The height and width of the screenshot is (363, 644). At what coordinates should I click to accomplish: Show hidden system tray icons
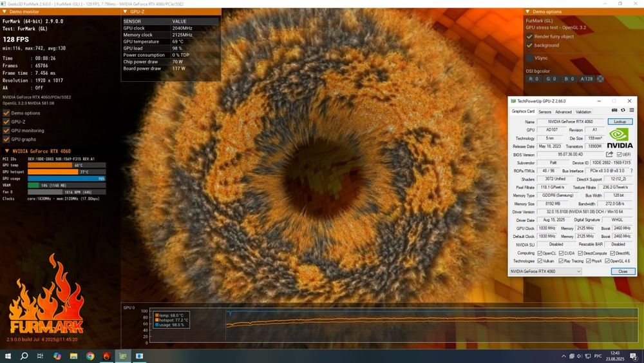[563, 356]
